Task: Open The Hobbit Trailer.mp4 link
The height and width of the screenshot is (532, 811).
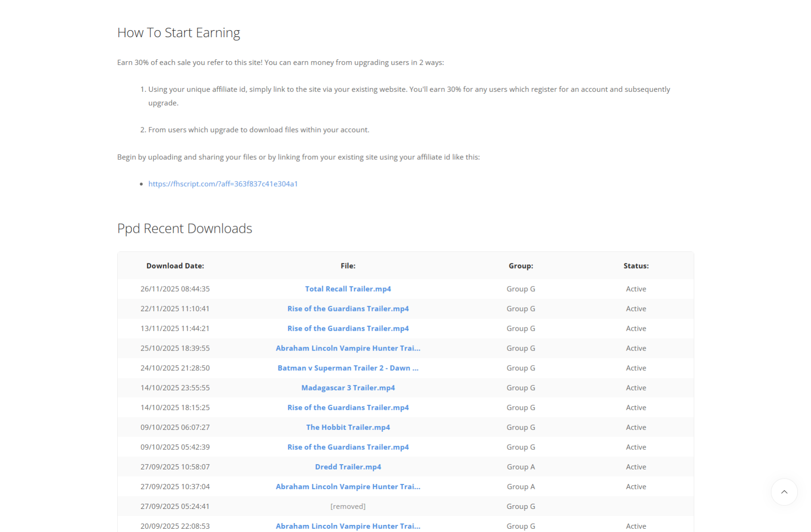Action: pos(348,427)
